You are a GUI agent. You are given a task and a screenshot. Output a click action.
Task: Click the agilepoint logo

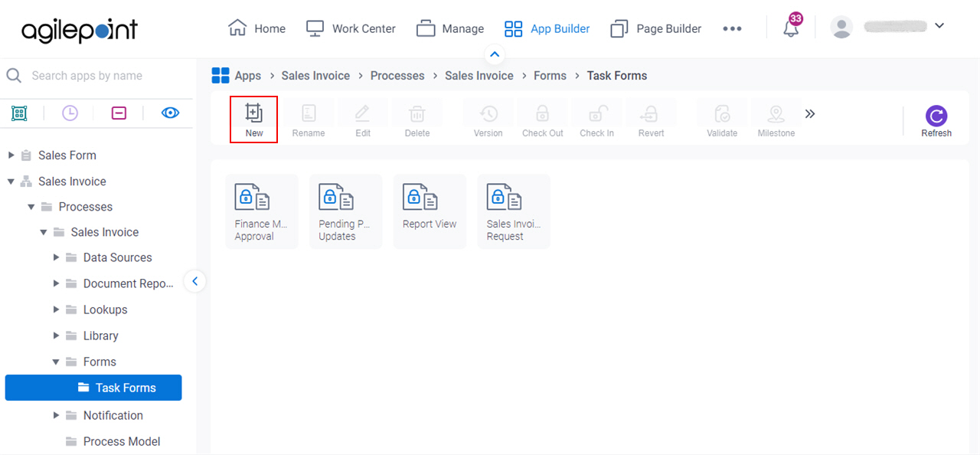(x=80, y=30)
